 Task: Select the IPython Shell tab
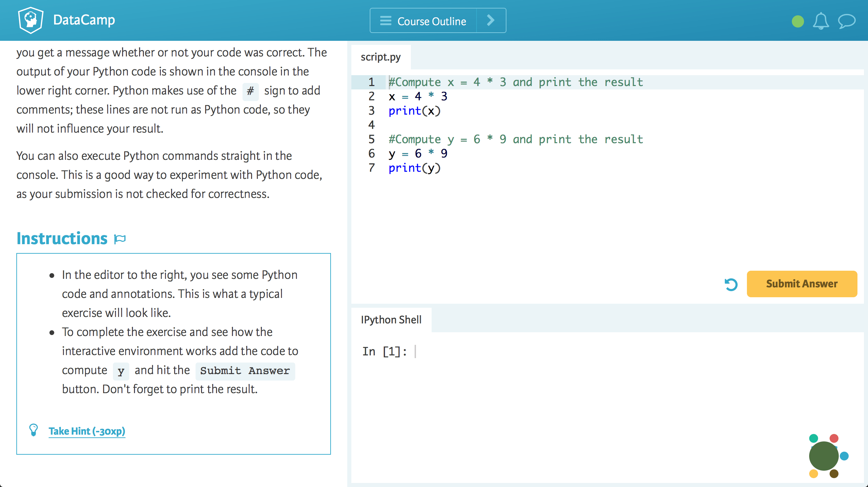391,320
